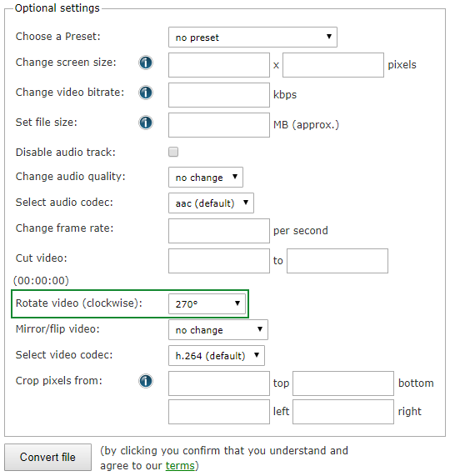The width and height of the screenshot is (450, 476).
Task: Focus the screen width input field
Action: tap(219, 65)
